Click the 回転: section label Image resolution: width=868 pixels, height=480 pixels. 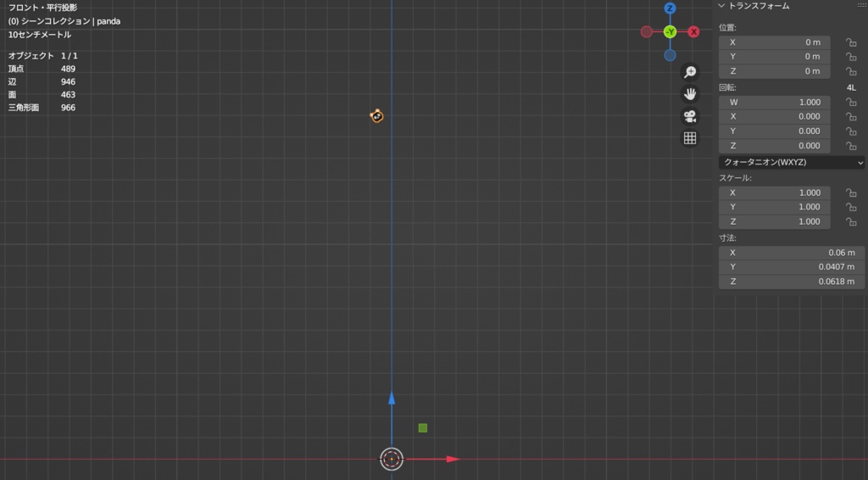pyautogui.click(x=727, y=87)
